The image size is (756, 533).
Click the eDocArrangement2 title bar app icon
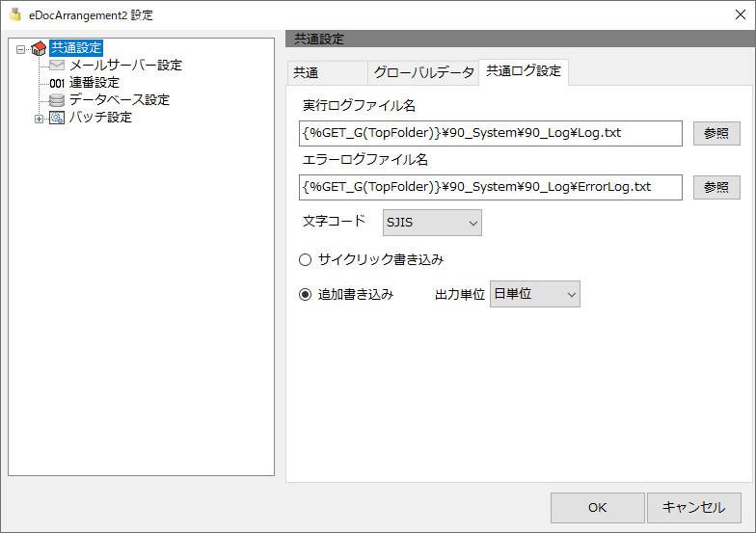pos(15,14)
